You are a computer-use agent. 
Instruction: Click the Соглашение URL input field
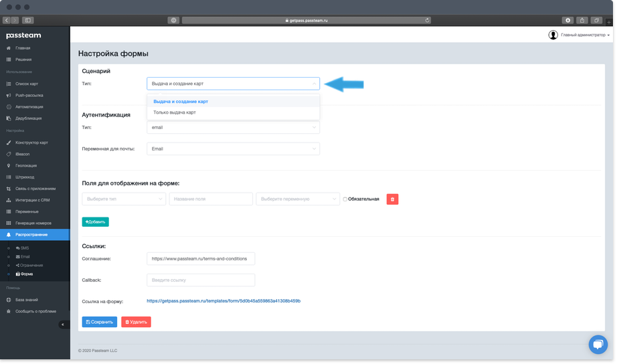click(201, 259)
